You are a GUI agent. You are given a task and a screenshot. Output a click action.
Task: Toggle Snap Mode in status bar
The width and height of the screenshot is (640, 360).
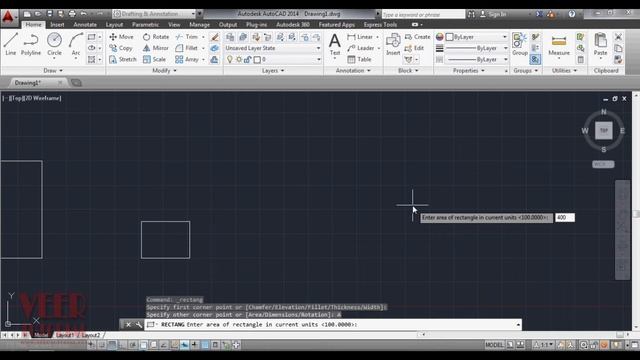[x=102, y=345]
